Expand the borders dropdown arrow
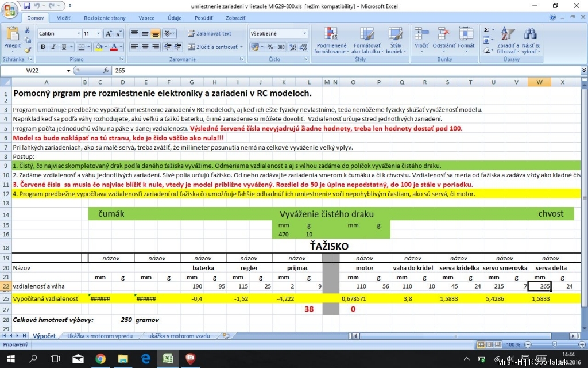Image resolution: width=588 pixels, height=368 pixels. (88, 47)
